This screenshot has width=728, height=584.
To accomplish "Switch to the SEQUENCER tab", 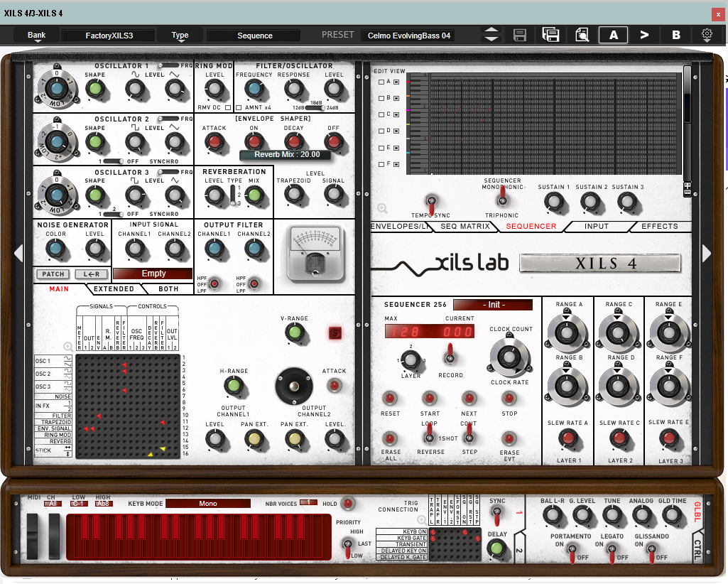I will click(x=531, y=226).
